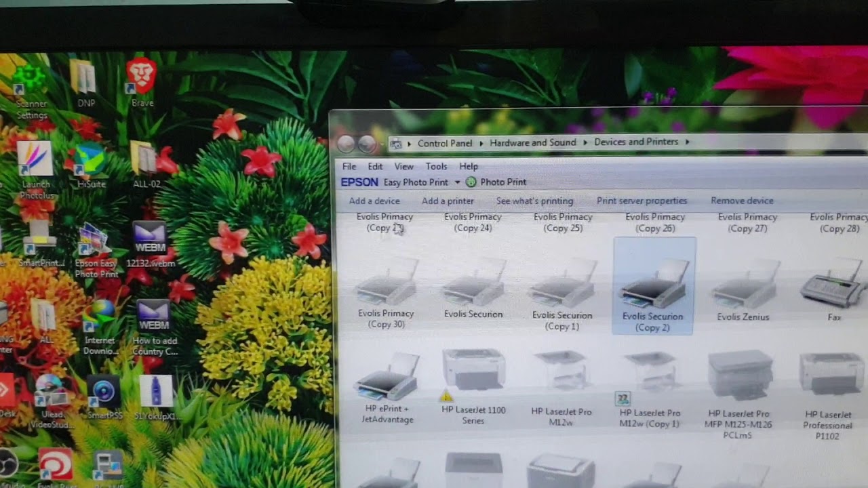Go forward with the Explorer forward arrow
The height and width of the screenshot is (488, 868).
click(x=368, y=144)
